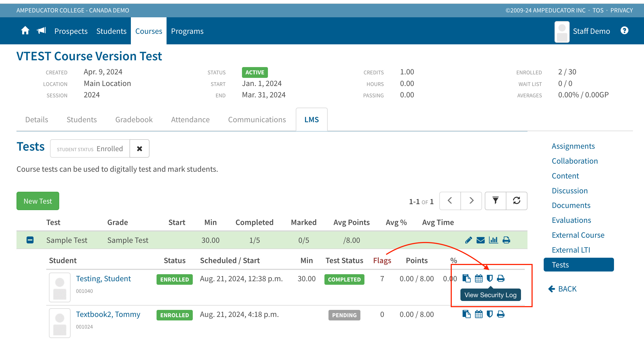This screenshot has width=644, height=351.
Task: Clear the Enrolled student status filter
Action: (x=140, y=149)
